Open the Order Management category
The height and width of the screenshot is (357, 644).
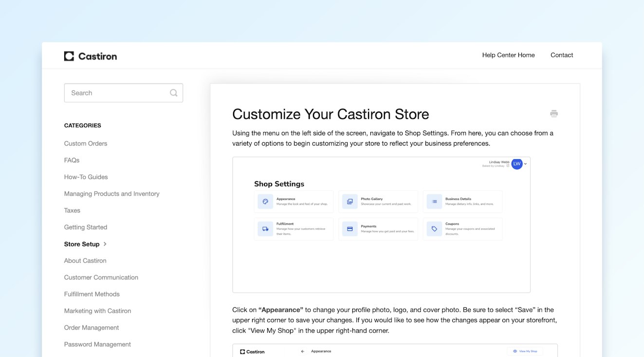92,328
